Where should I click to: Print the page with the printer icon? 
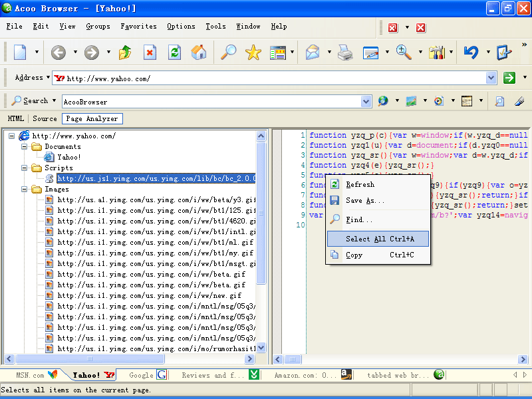click(345, 53)
